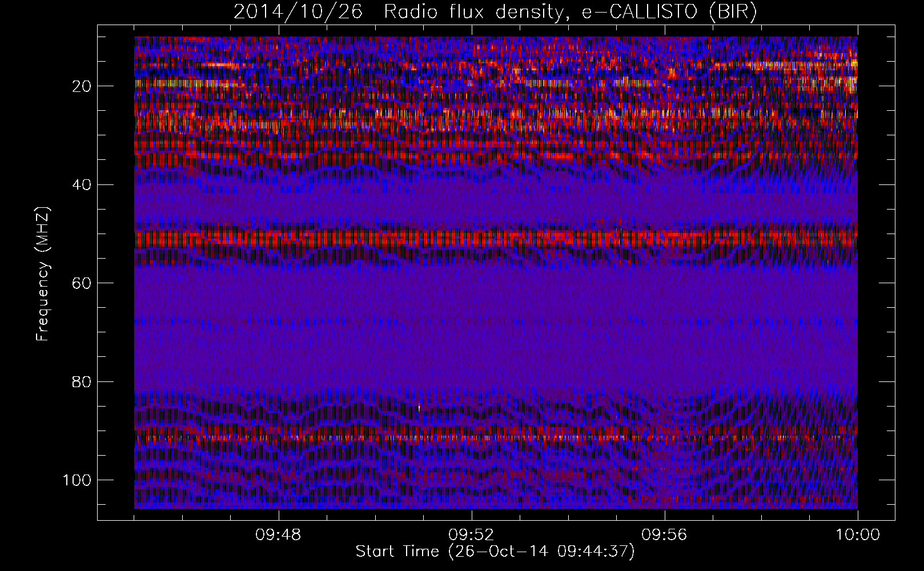Image resolution: width=924 pixels, height=571 pixels.
Task: Click the time tick label 09:48
Action: [279, 535]
